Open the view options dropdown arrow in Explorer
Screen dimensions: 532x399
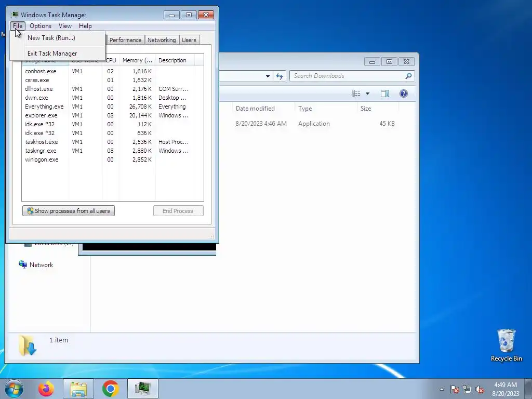tap(367, 94)
